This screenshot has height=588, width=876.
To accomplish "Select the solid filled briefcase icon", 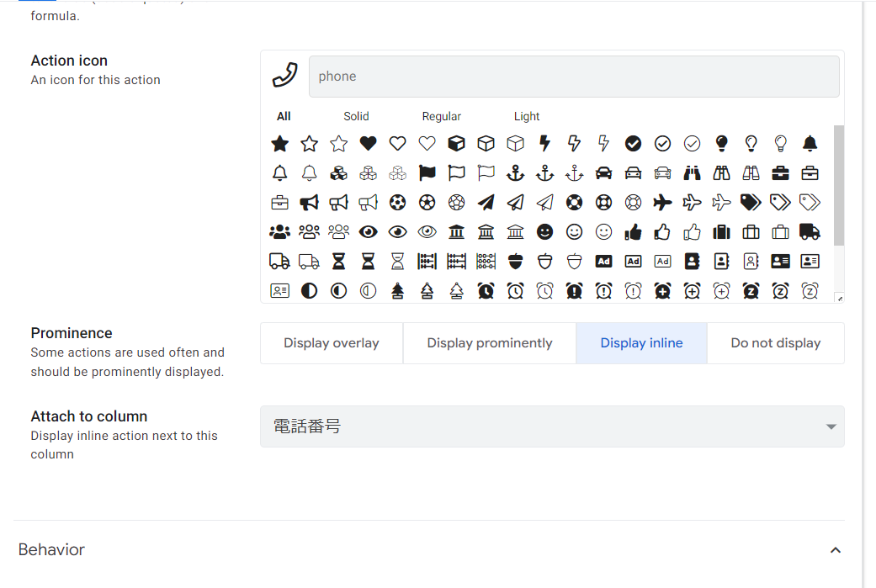I will click(x=780, y=173).
